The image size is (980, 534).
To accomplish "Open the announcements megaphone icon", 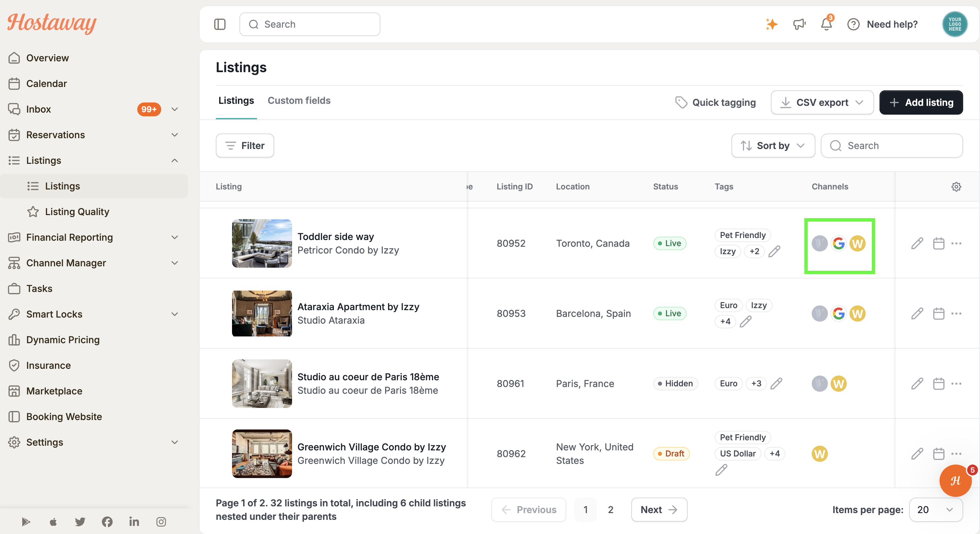I will click(799, 24).
